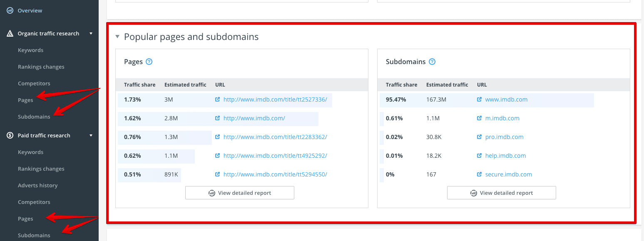Select the 891K estimated traffic value
The height and width of the screenshot is (241, 644).
(x=171, y=174)
